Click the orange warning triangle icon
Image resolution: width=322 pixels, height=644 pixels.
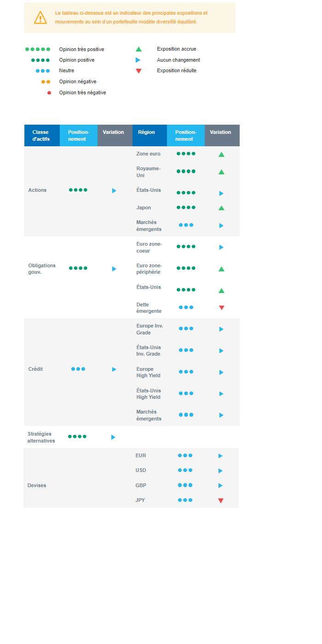point(40,17)
